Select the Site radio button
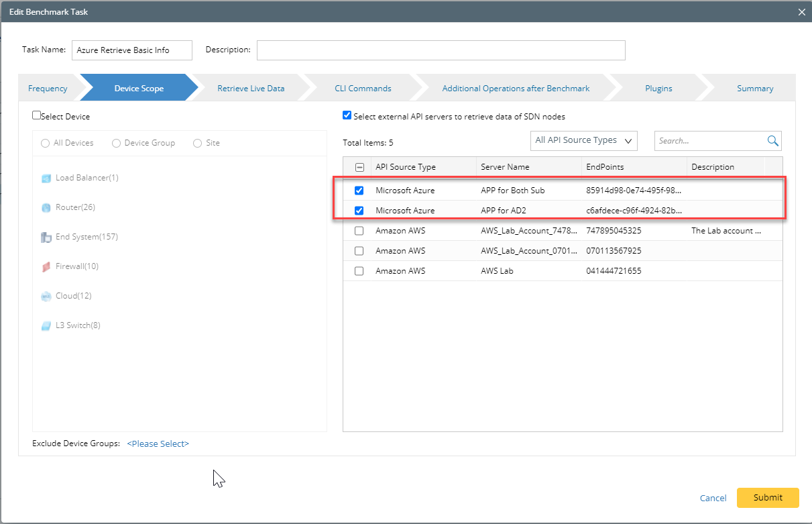812x524 pixels. [x=197, y=143]
